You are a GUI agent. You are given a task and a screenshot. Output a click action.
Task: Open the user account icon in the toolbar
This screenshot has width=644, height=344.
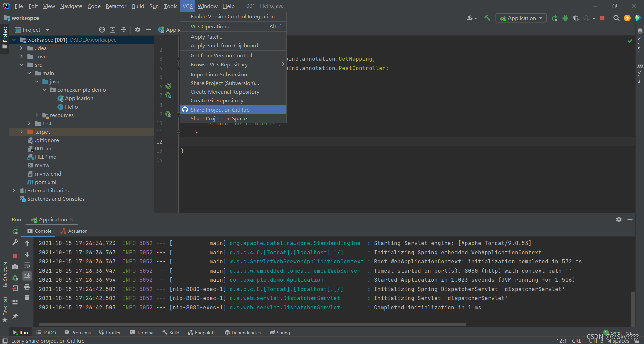pyautogui.click(x=471, y=18)
